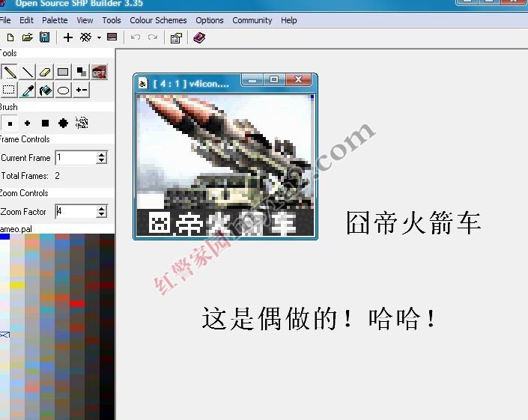Viewport: 528px width, 420px height.
Task: Click the Current Frame input field
Action: point(76,157)
